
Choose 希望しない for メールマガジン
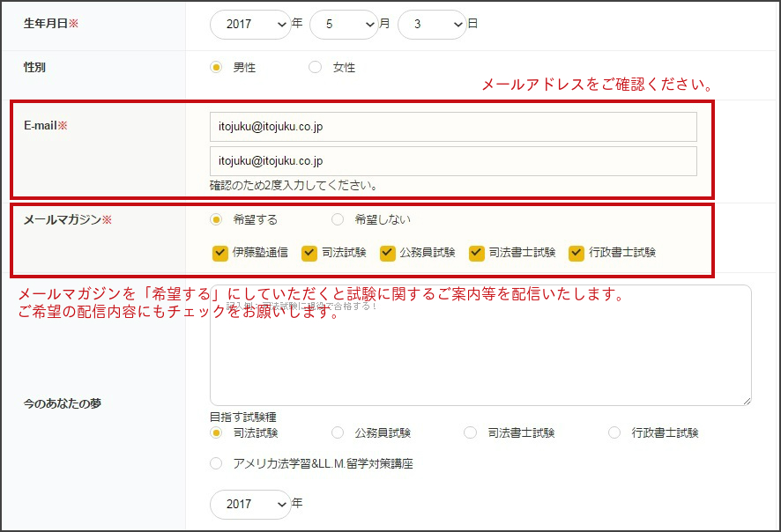[337, 219]
